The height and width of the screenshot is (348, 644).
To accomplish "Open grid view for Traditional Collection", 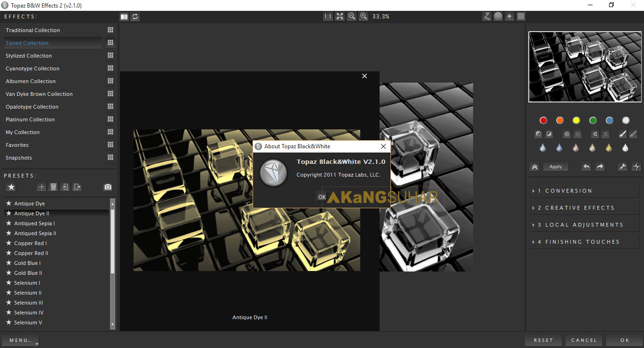I will click(110, 30).
